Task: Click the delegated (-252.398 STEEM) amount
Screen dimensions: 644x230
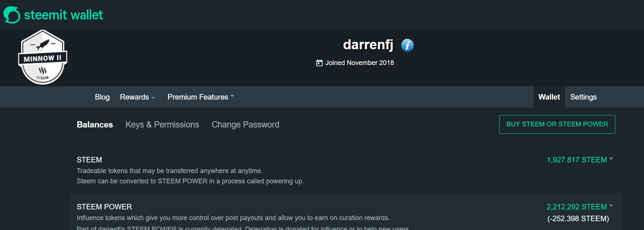Action: [x=578, y=219]
